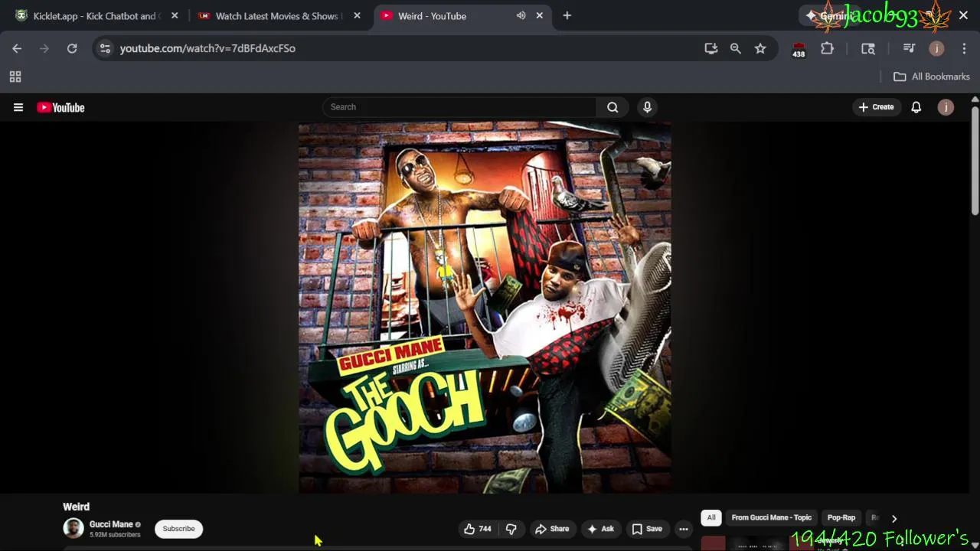Open the Chrome three-dot menu
This screenshot has height=551, width=980.
pos(964,48)
